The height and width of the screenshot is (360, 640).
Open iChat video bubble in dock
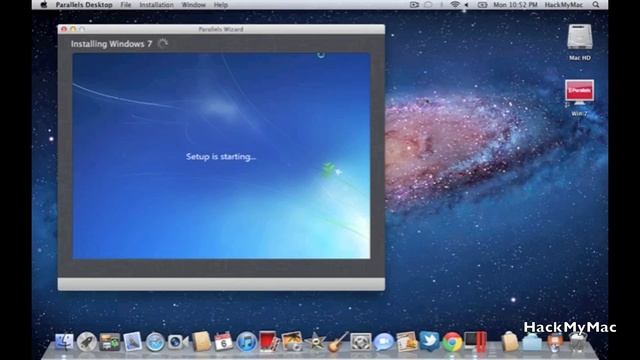tap(383, 342)
